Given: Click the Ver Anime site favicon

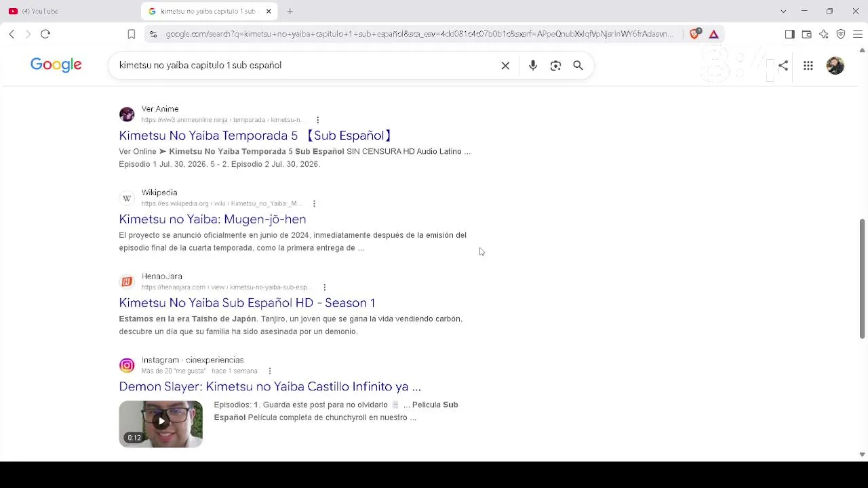Looking at the screenshot, I should pyautogui.click(x=127, y=114).
